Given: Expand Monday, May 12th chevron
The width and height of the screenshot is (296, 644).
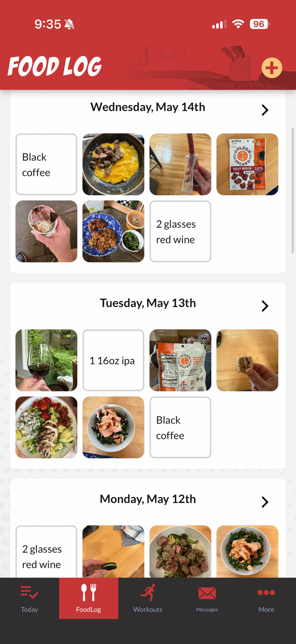Looking at the screenshot, I should pos(265,502).
